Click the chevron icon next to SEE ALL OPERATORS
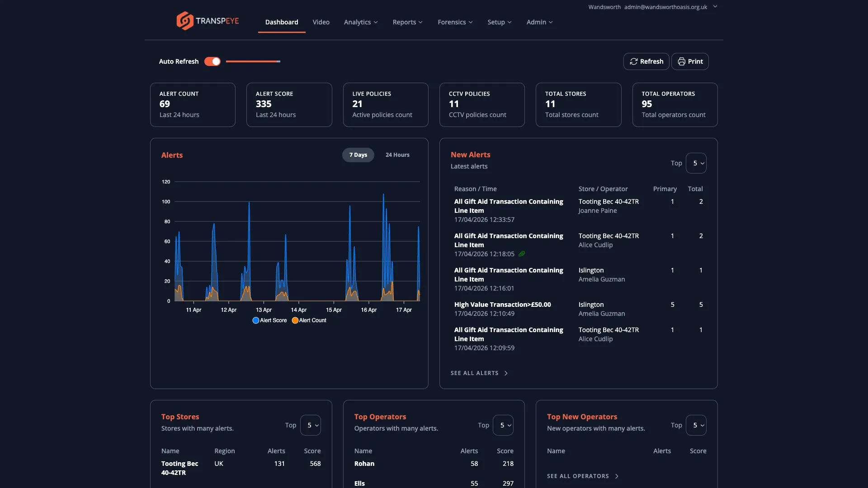The image size is (868, 488). pyautogui.click(x=617, y=476)
